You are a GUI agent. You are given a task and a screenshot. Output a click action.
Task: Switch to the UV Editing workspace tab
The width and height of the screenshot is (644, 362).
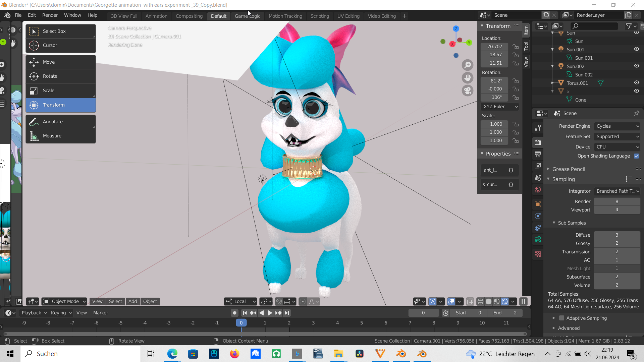pyautogui.click(x=348, y=16)
